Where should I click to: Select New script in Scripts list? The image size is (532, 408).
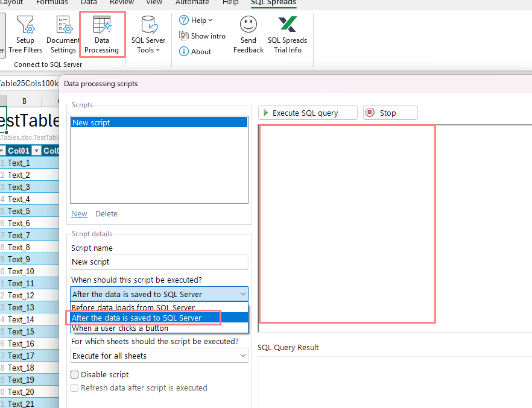(x=159, y=122)
